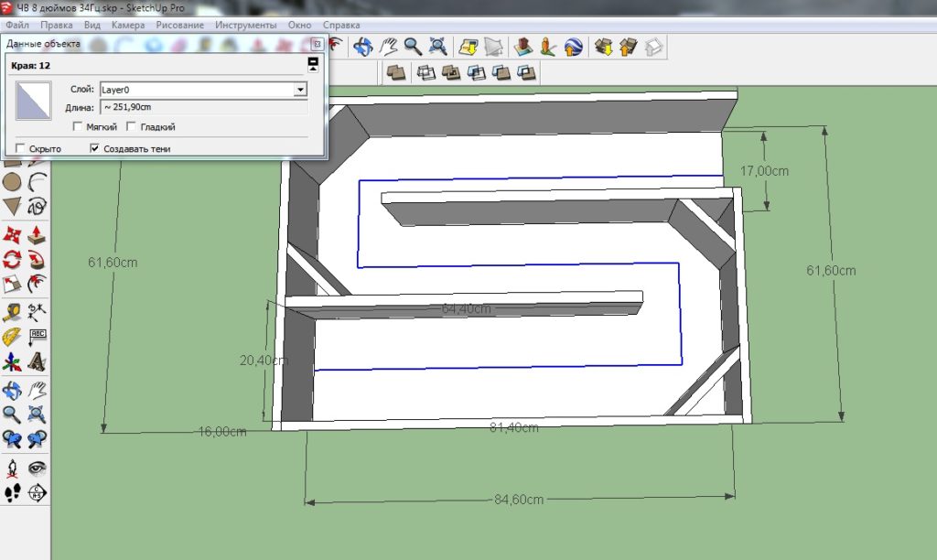
Task: Select the Tape Measure tool
Action: click(13, 312)
